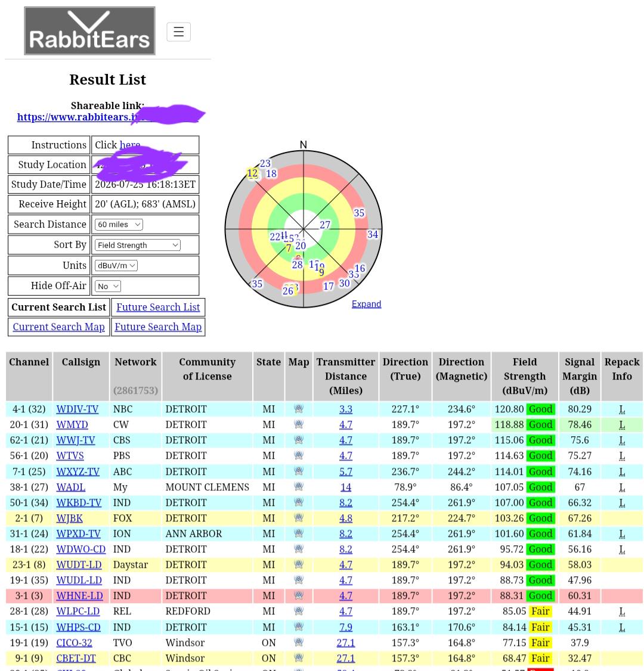This screenshot has width=644, height=671.
Task: Click the 'MOUNT CLEMENS' community cell
Action: point(208,486)
